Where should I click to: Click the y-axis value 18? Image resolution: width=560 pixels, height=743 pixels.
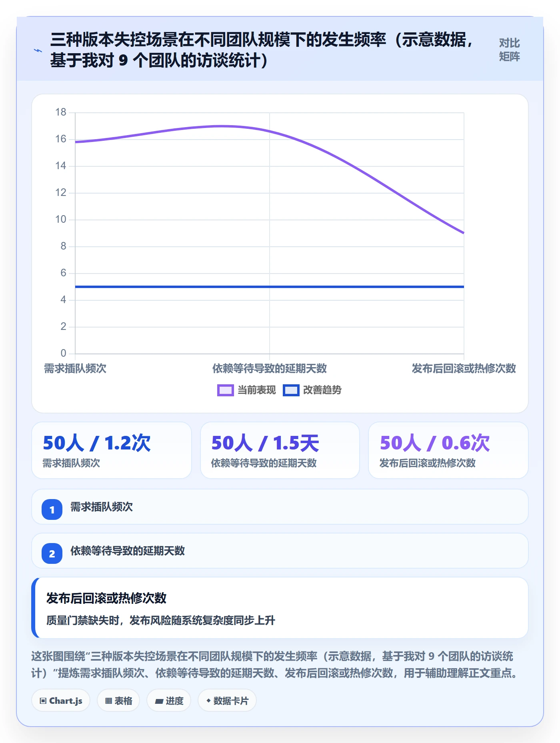pyautogui.click(x=61, y=112)
